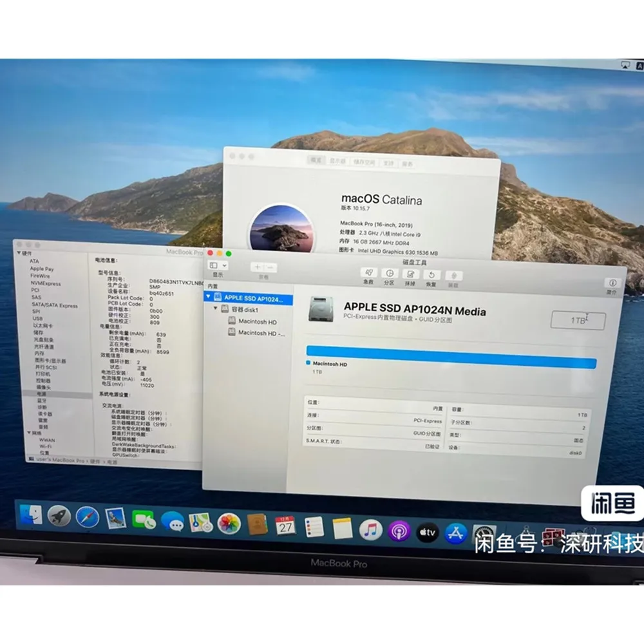Select the Erase (抹掉) toolbar icon
Viewport: 644px width, 644px height.
click(412, 275)
